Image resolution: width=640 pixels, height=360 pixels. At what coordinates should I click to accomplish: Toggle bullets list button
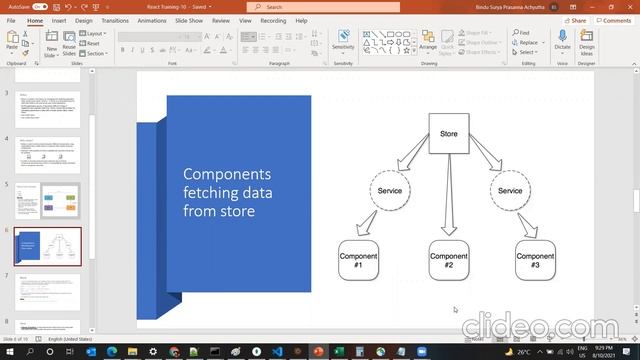pyautogui.click(x=248, y=37)
